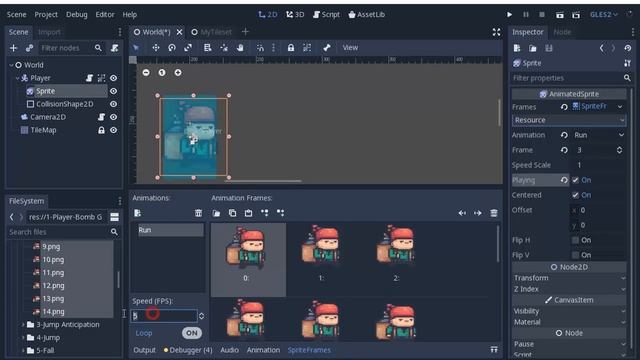
Task: Activate the Select mode arrow tool
Action: (x=136, y=48)
